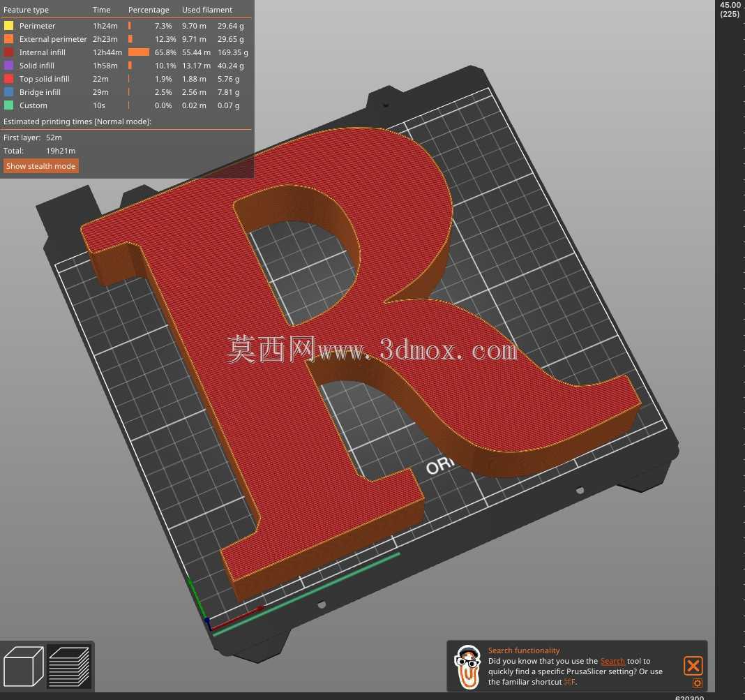Click the 55.44 m filament length value

196,52
